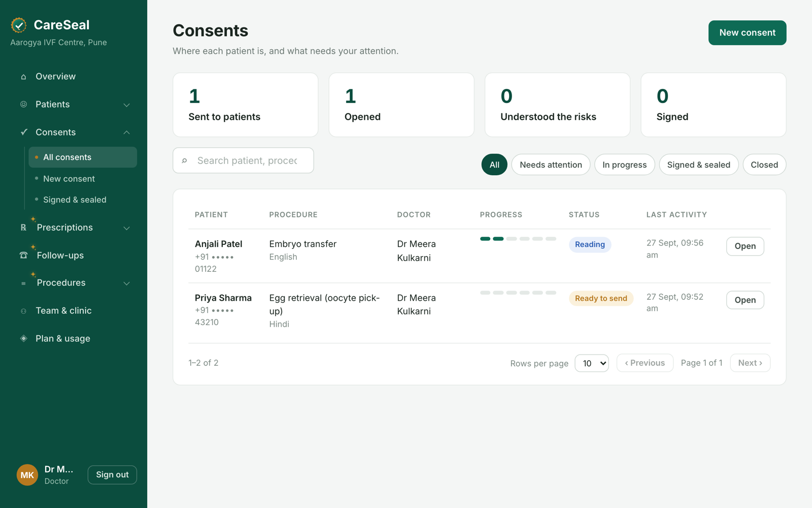
Task: Click the Overview home icon
Action: click(23, 77)
